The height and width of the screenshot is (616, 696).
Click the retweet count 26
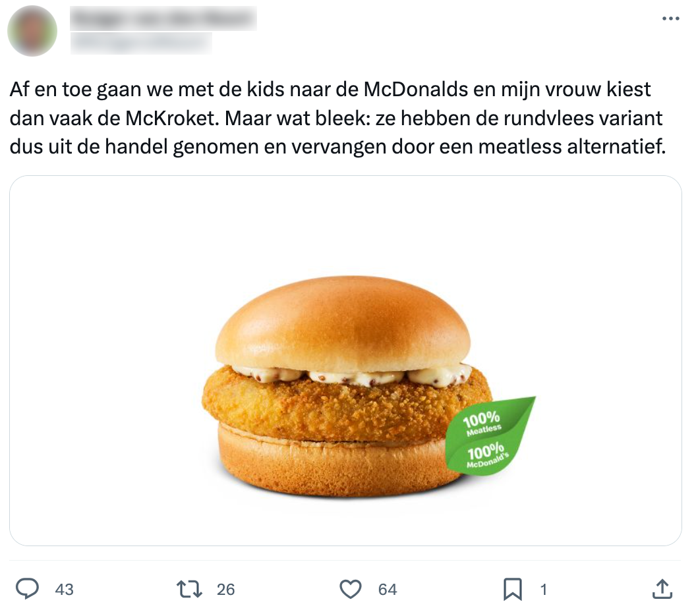pos(225,590)
